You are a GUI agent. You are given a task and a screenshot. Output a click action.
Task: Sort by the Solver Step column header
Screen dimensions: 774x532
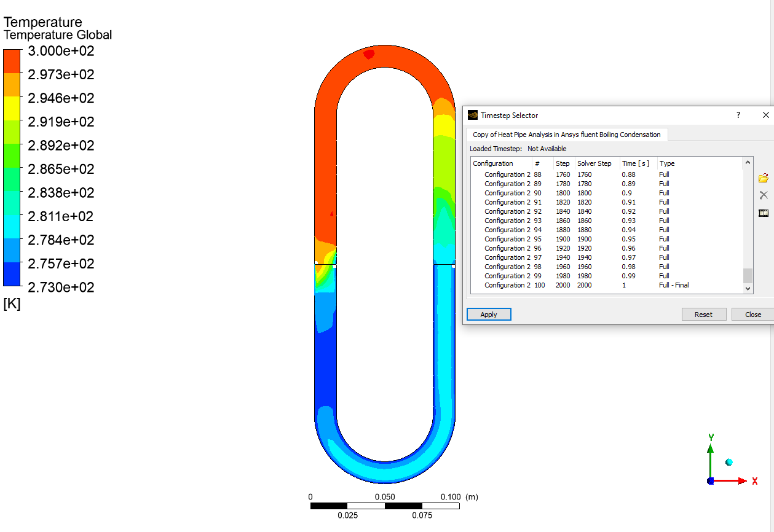(x=594, y=163)
